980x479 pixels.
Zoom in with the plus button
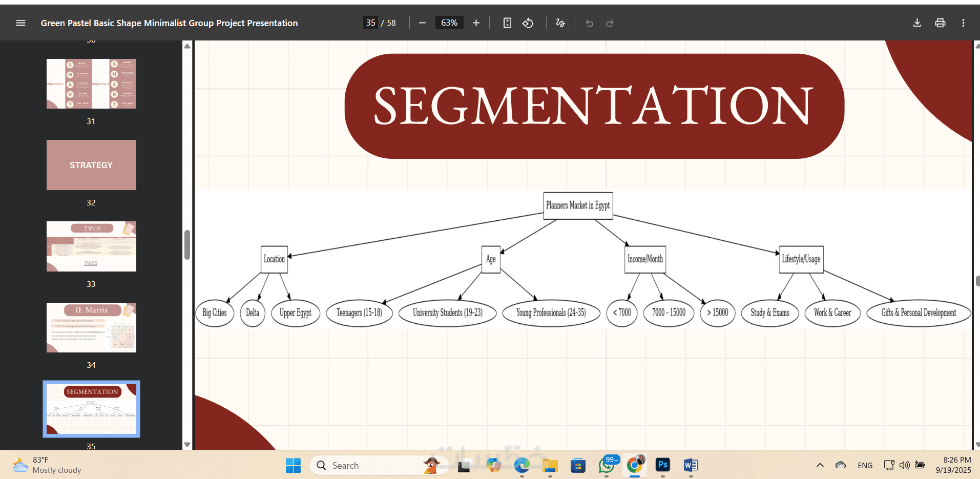[476, 23]
